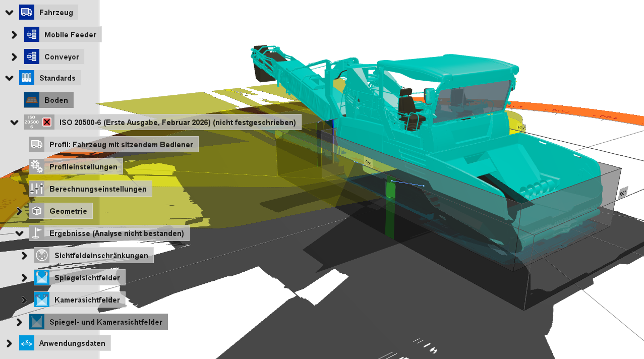Click the Conveyor assembly icon
The image size is (644, 359).
click(32, 56)
